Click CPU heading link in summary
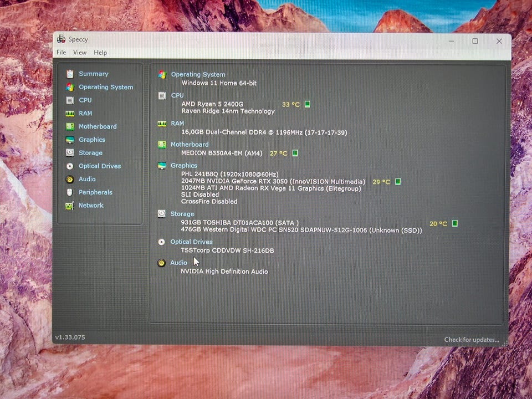Viewport: 532px width, 399px height. click(x=177, y=95)
